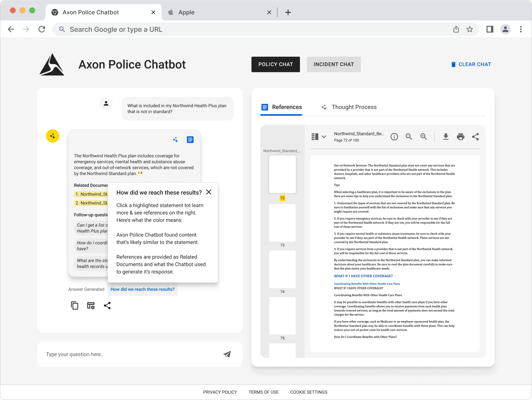Viewport: 532px width, 400px height.
Task: Zoom out in PDF viewer
Action: pos(409,137)
